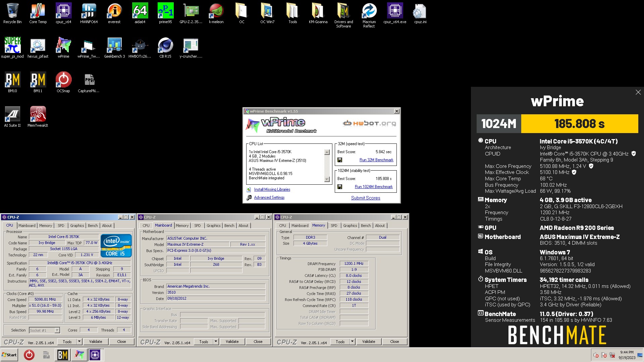
Task: Click Run 32M Benchmark link
Action: pos(376,160)
